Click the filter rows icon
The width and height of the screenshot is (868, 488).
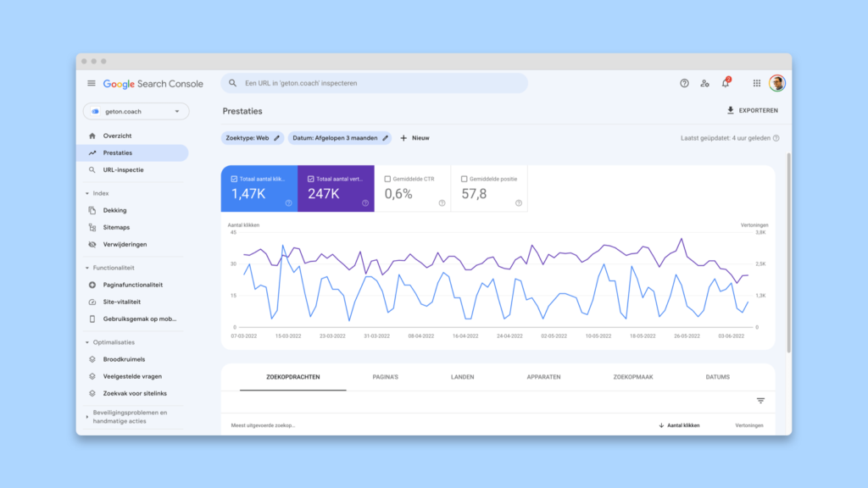pos(760,401)
